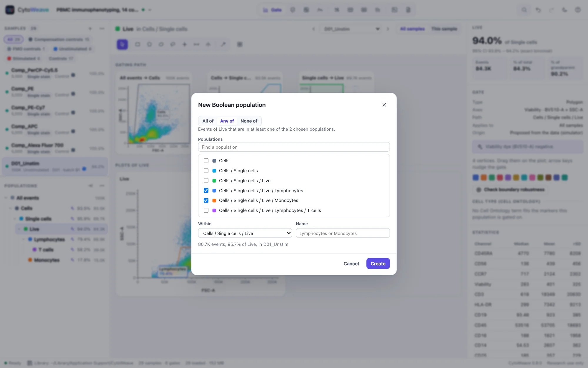The image size is (588, 368).
Task: Click the magic wand auto-gate tool
Action: 223,44
